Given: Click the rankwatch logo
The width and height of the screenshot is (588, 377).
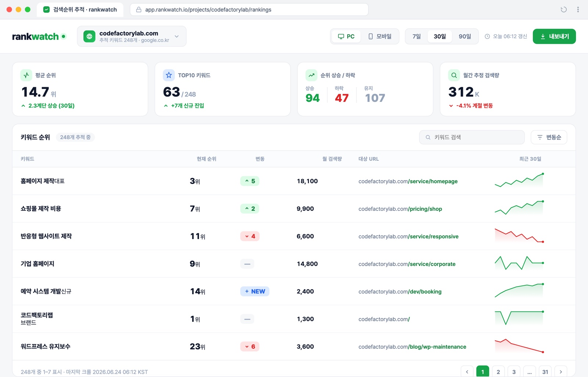Looking at the screenshot, I should 39,36.
